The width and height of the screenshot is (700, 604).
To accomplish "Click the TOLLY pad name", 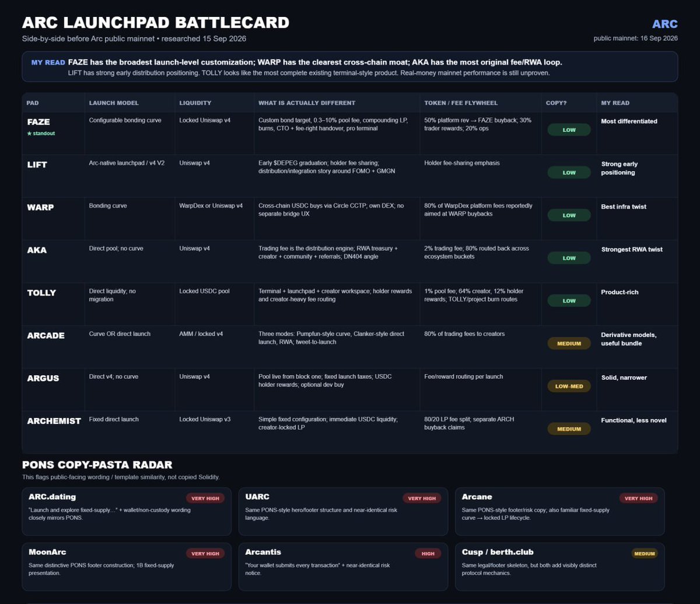I will [41, 292].
